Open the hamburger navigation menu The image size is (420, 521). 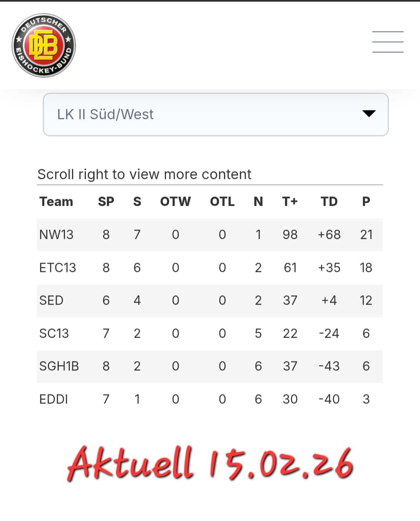pyautogui.click(x=387, y=42)
